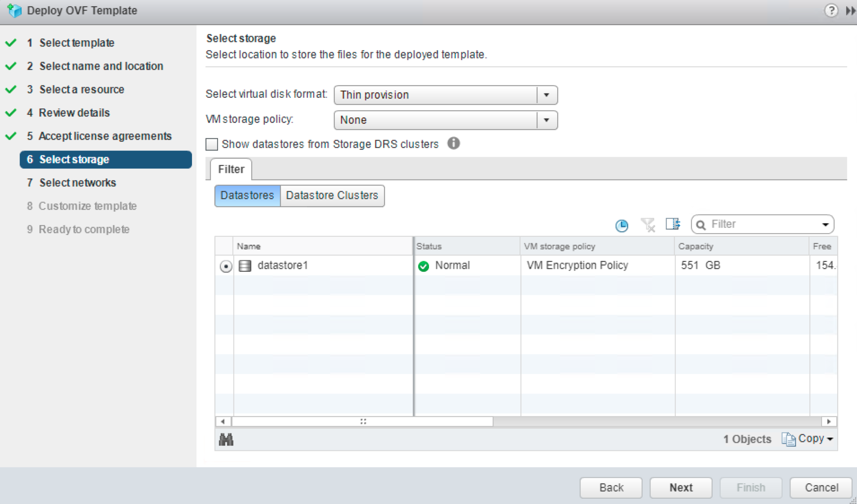Enable Show datastores from Storage DRS clusters

[211, 144]
